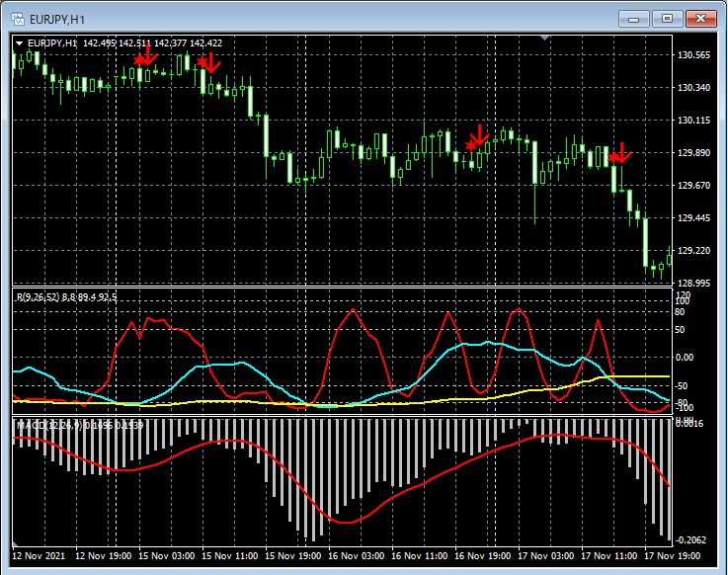Click the OHLC values in chart header

pyautogui.click(x=152, y=43)
